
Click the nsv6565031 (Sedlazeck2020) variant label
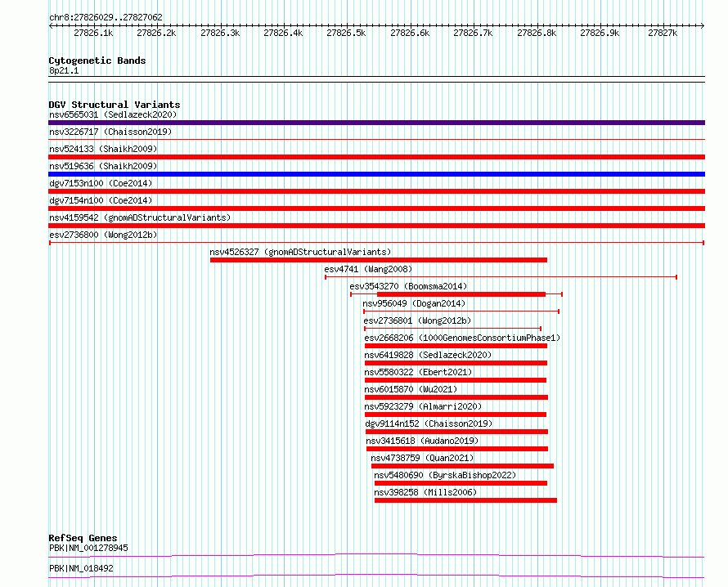[113, 114]
